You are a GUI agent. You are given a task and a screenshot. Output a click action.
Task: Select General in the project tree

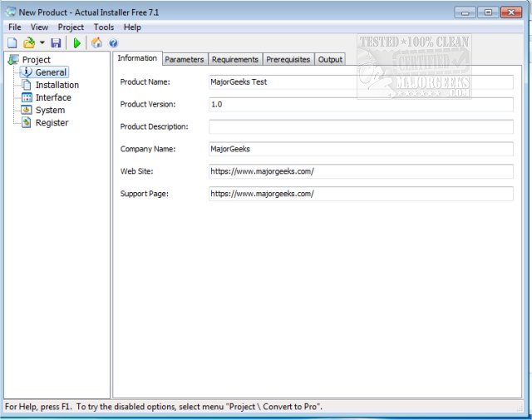click(x=51, y=72)
